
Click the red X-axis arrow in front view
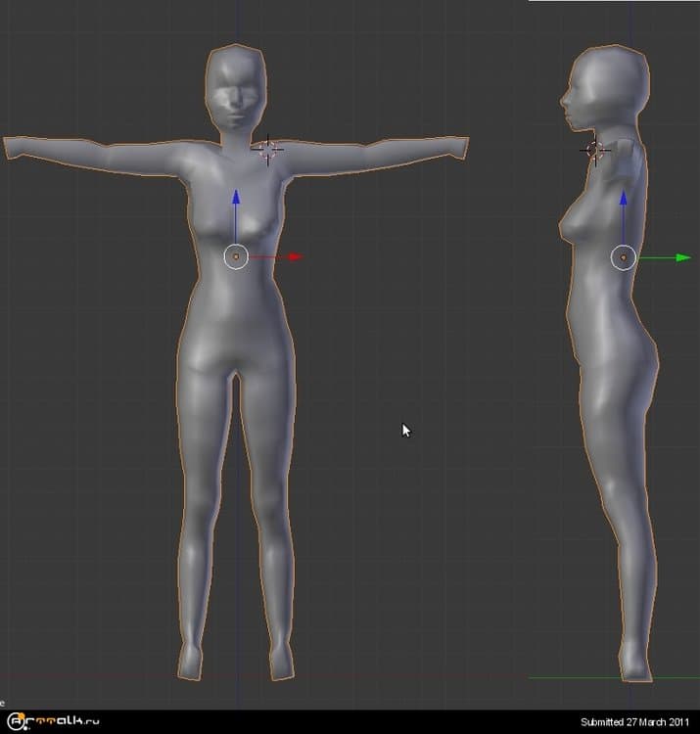tap(292, 257)
